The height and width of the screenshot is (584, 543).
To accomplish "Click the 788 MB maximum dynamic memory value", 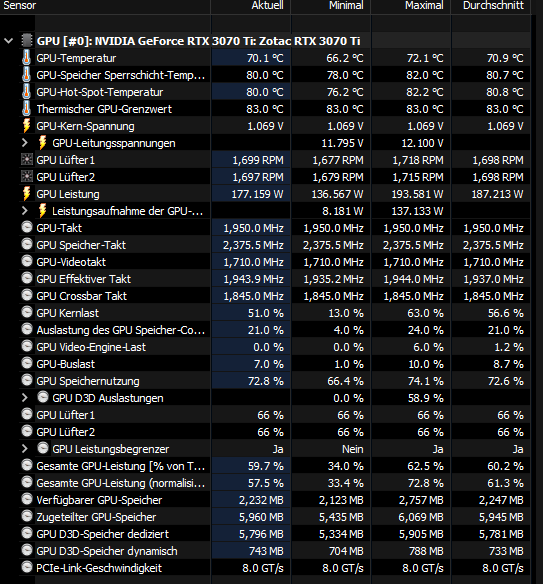I will click(426, 551).
